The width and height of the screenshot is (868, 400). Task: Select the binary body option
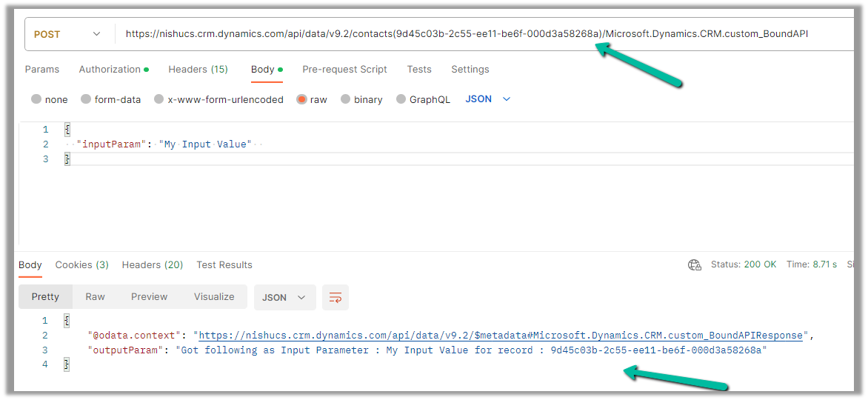coord(346,99)
